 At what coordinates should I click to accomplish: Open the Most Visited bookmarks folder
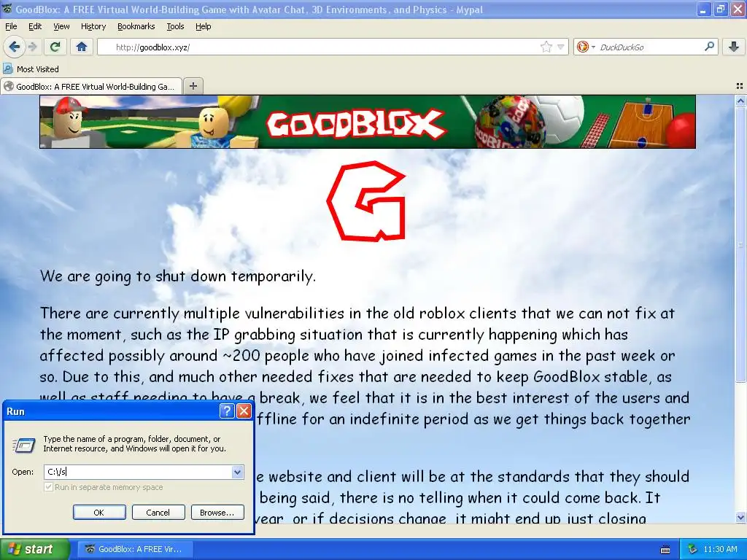point(31,69)
